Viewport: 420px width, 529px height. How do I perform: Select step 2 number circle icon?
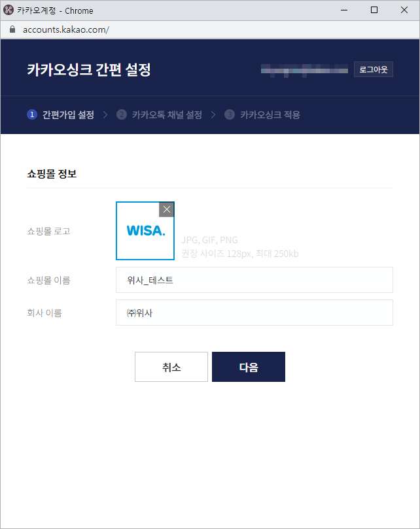click(121, 114)
